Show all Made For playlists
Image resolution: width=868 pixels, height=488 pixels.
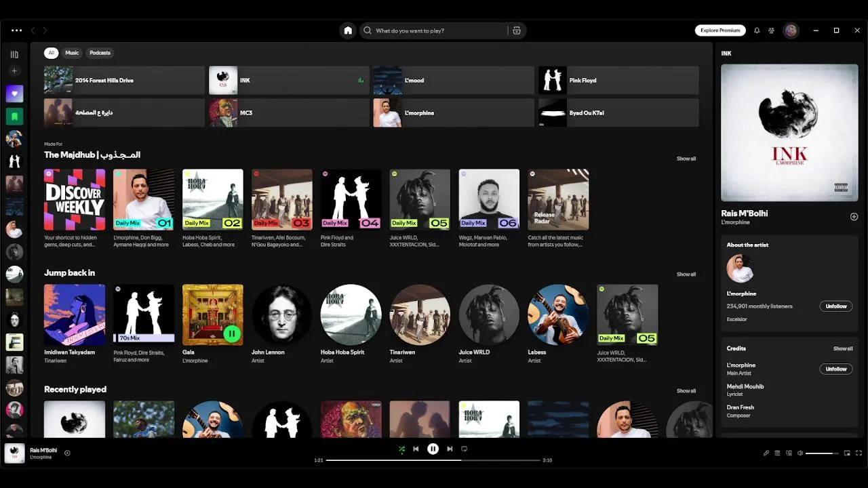click(x=686, y=159)
